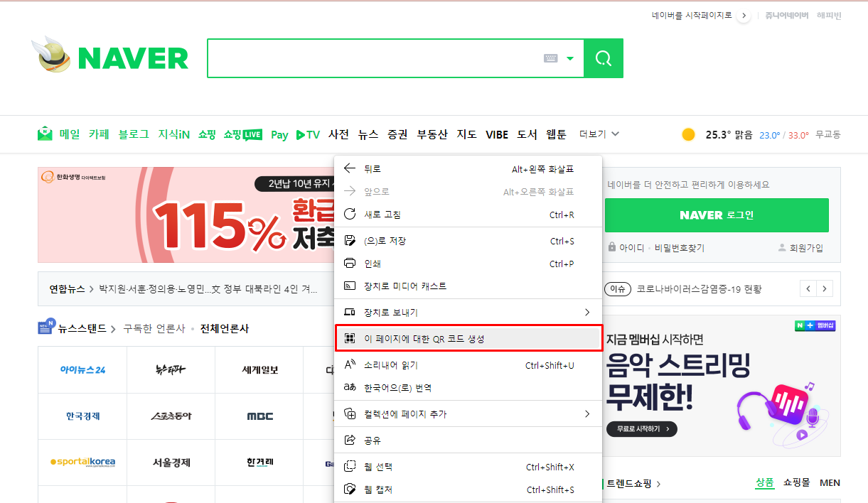Image resolution: width=868 pixels, height=503 pixels.
Task: Open the on-screen keyboard icon in search box
Action: (x=551, y=58)
